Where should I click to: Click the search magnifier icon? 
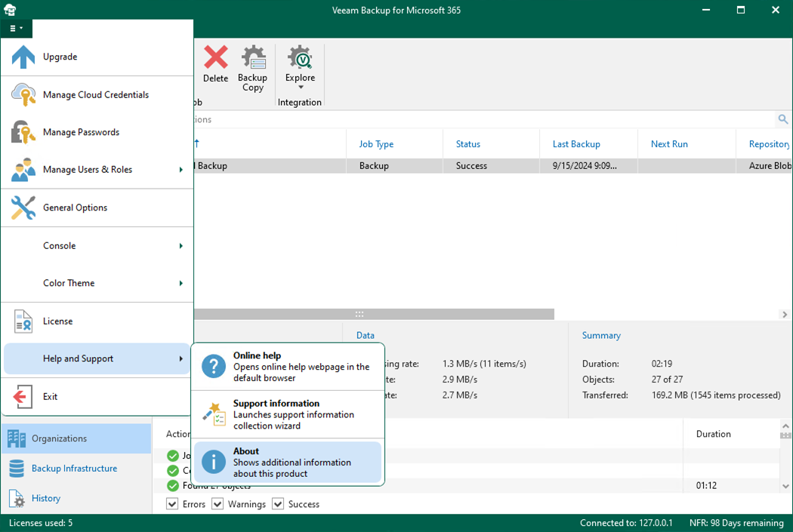783,119
